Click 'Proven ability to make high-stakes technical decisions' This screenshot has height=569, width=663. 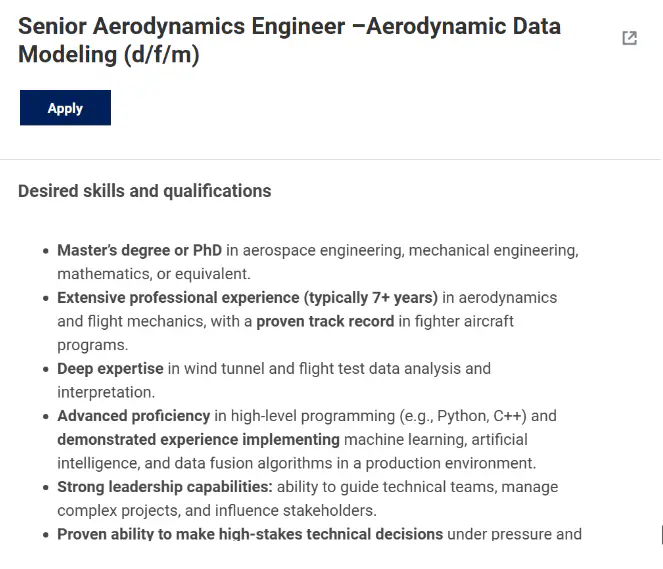[250, 534]
